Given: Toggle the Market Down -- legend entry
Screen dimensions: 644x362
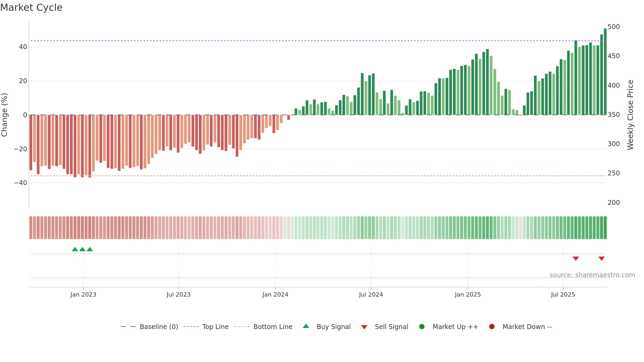Looking at the screenshot, I should pyautogui.click(x=520, y=327).
